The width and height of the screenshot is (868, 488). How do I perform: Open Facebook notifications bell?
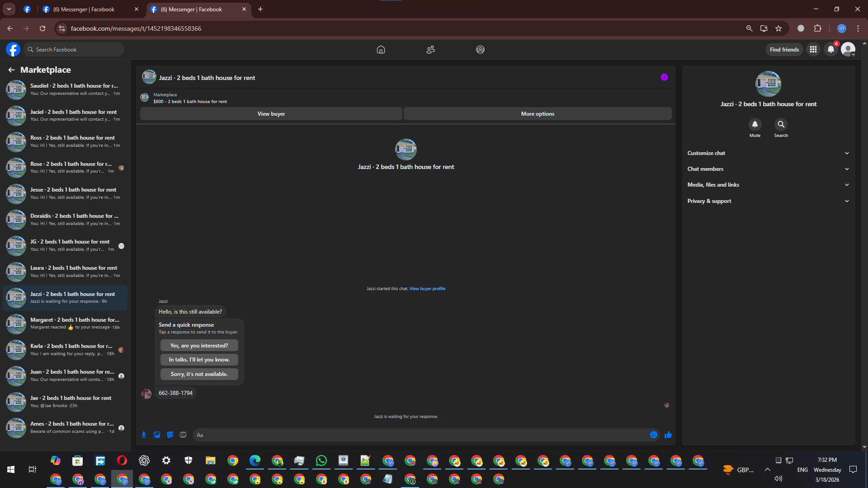tap(831, 50)
